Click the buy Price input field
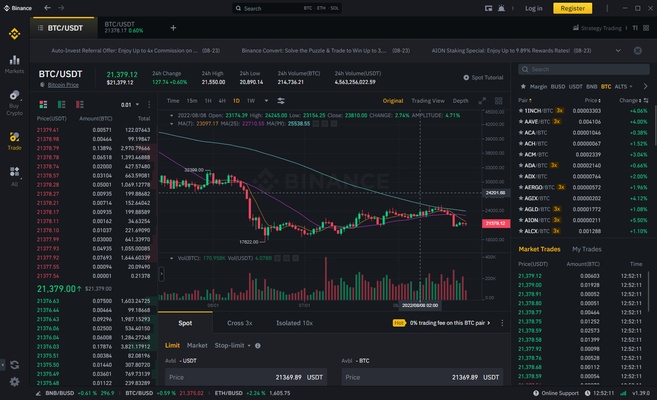The width and height of the screenshot is (657, 400). (246, 377)
